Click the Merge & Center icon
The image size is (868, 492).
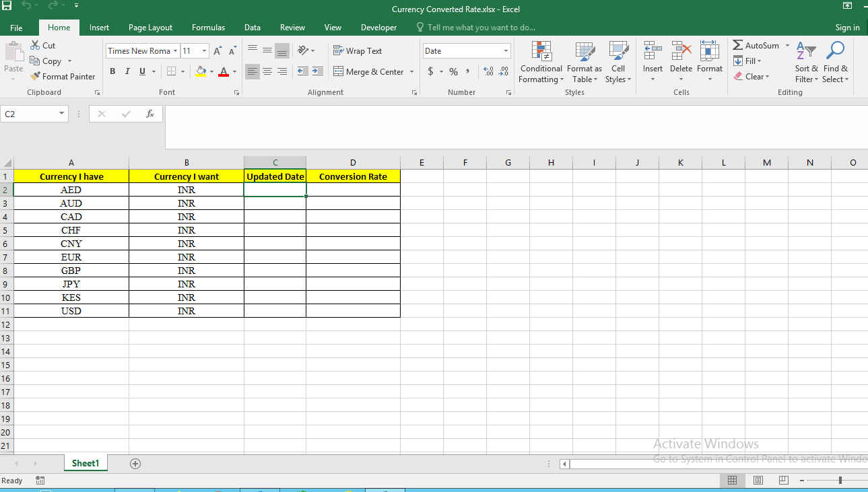point(338,71)
